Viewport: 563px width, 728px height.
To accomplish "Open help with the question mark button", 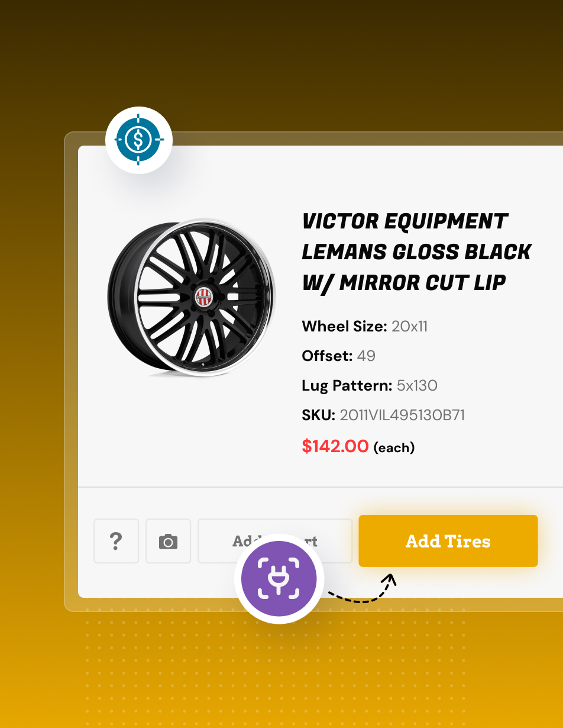I will [116, 541].
